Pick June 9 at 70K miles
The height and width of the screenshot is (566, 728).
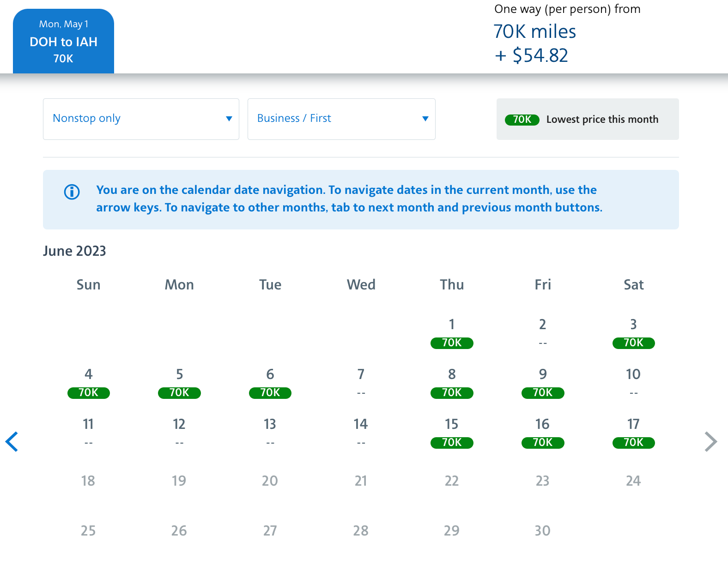[x=543, y=383]
